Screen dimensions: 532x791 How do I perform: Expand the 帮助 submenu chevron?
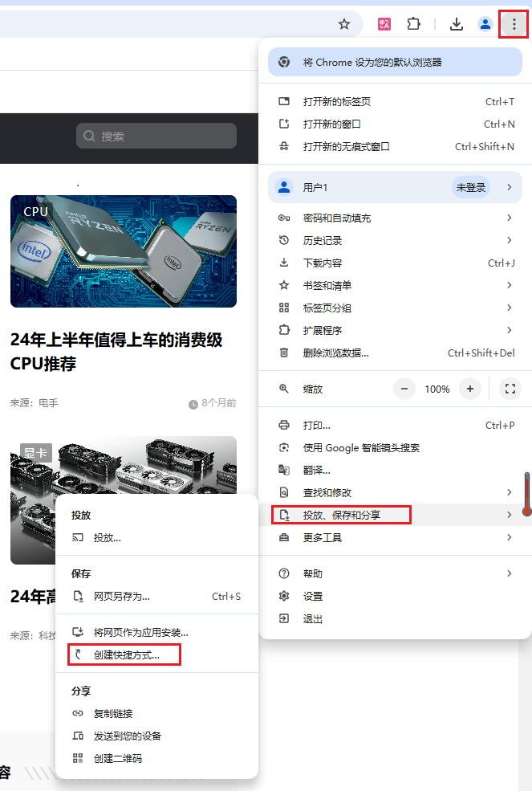coord(510,573)
